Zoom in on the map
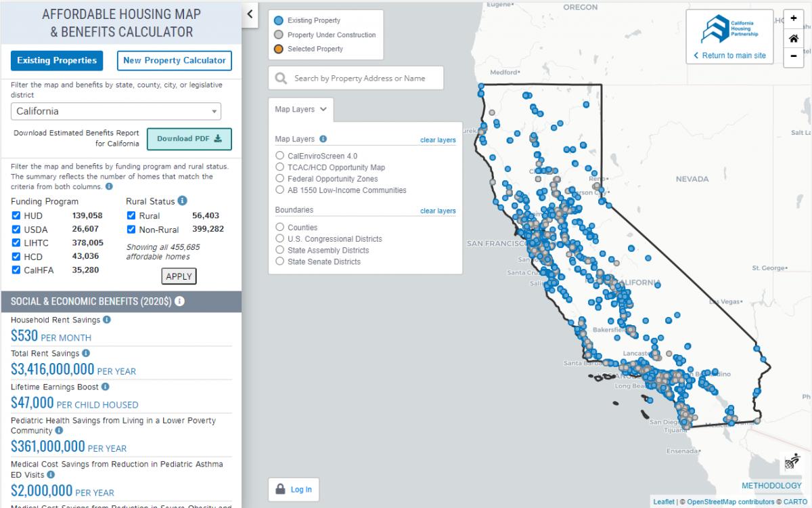This screenshot has width=812, height=508. pos(793,19)
